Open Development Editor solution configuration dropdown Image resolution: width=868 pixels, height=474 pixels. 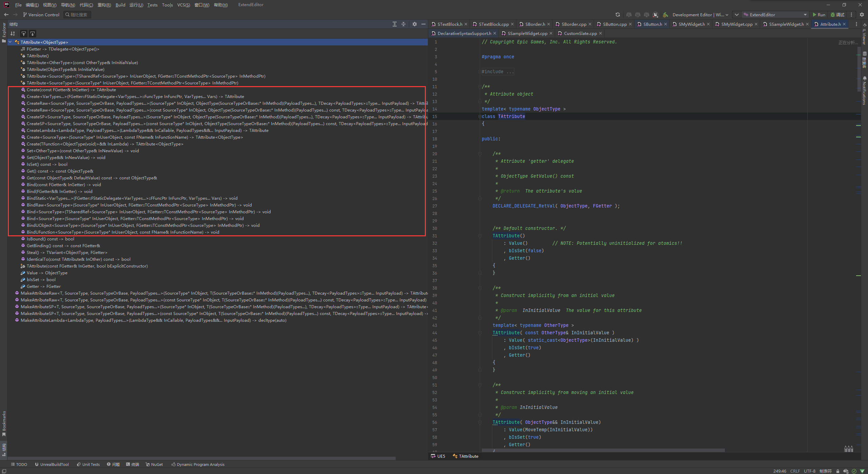point(700,15)
